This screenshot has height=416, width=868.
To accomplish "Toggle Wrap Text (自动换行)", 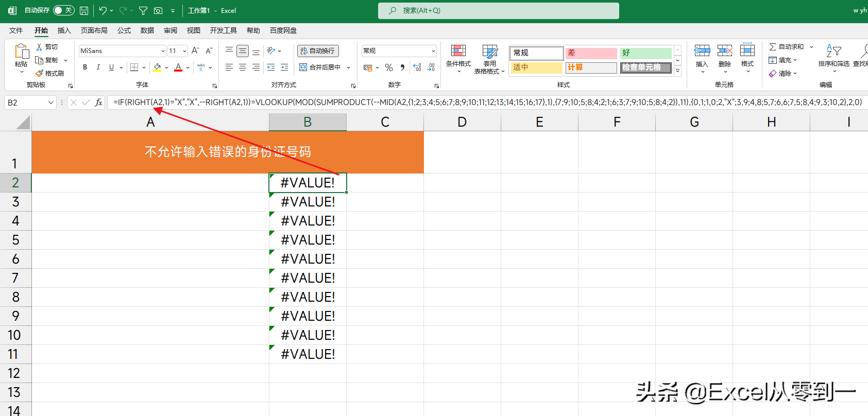I will [318, 50].
